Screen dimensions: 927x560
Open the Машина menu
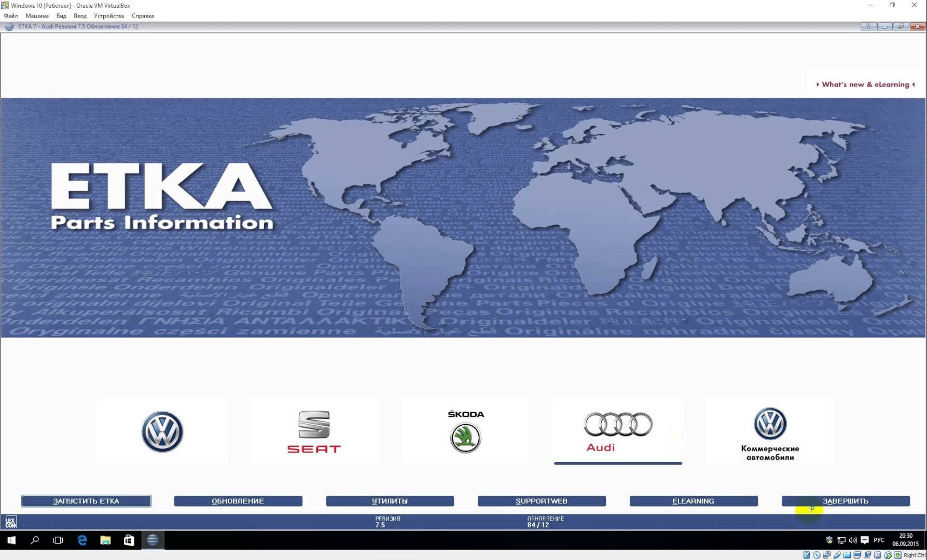[x=37, y=16]
